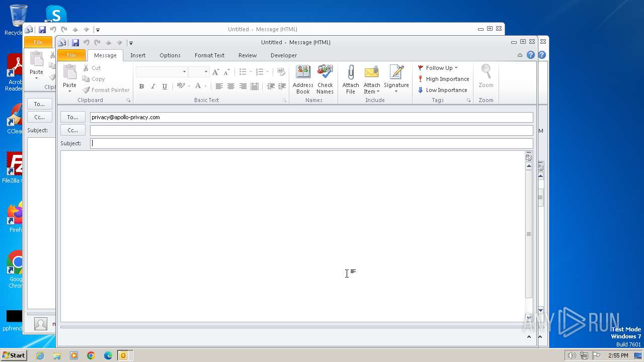This screenshot has width=644, height=362.
Task: Click the Cut scissors command
Action: (x=92, y=68)
